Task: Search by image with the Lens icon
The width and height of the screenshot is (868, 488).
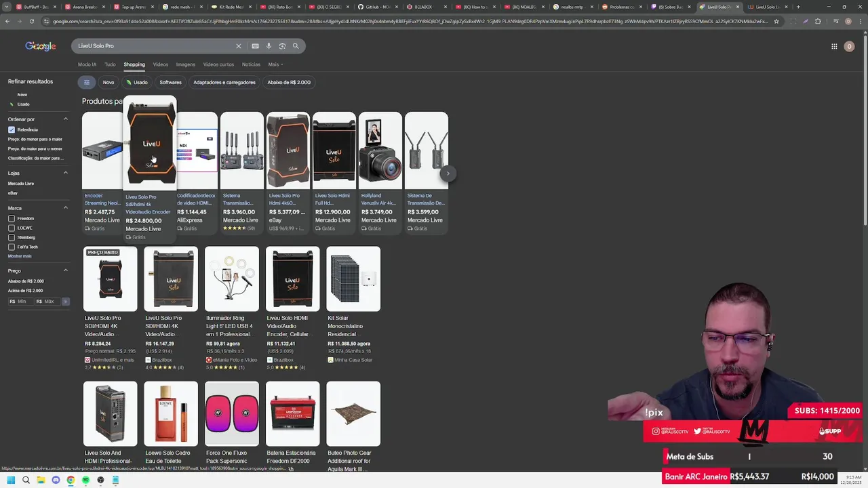Action: (x=282, y=46)
